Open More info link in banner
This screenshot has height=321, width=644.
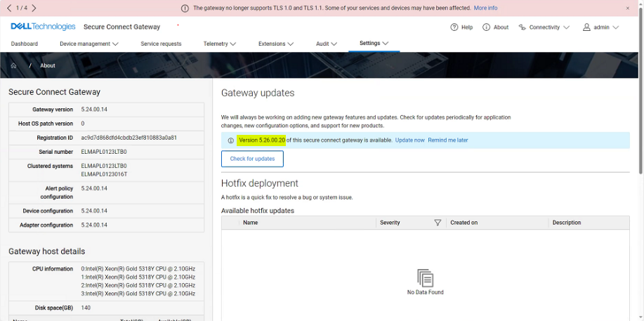point(485,8)
